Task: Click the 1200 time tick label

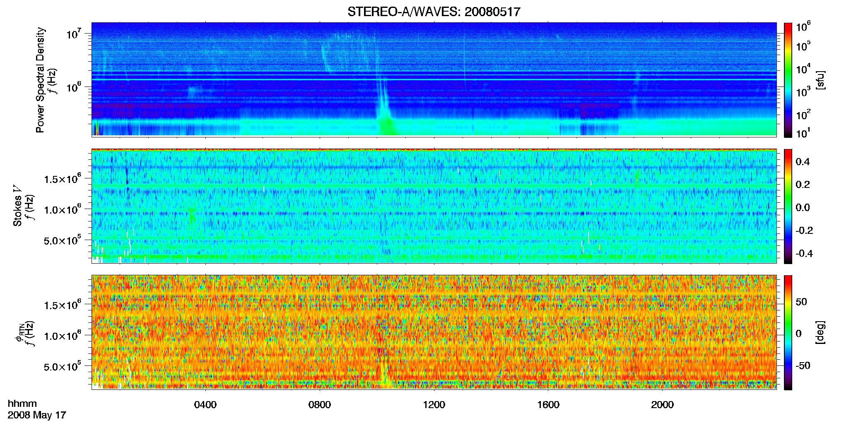Action: tap(434, 405)
